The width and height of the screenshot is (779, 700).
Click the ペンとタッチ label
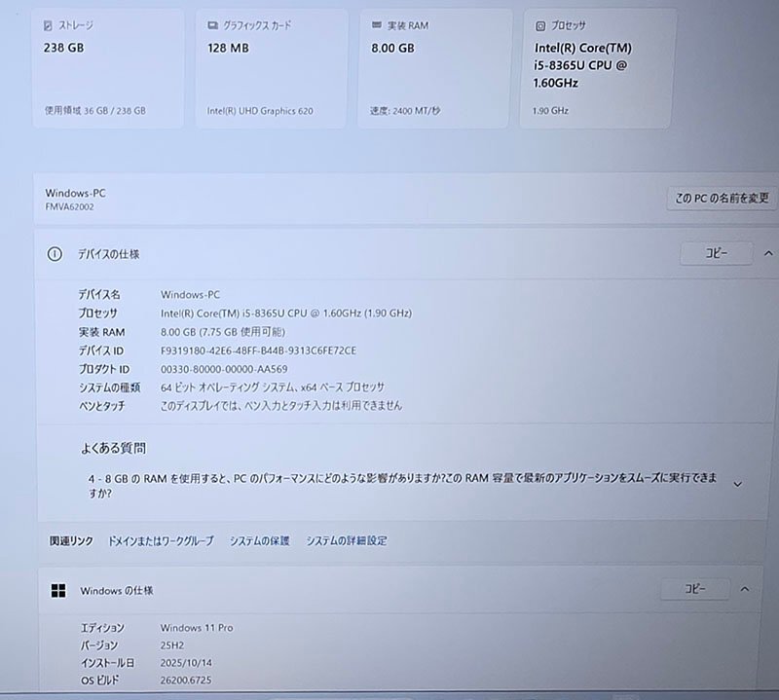tap(102, 406)
